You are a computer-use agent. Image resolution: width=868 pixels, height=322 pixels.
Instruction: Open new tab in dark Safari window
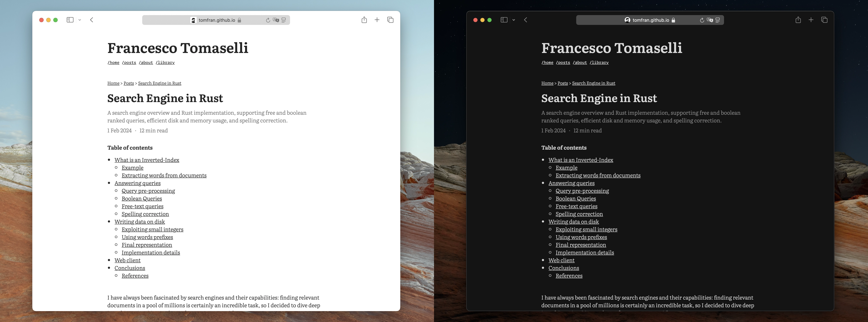811,20
